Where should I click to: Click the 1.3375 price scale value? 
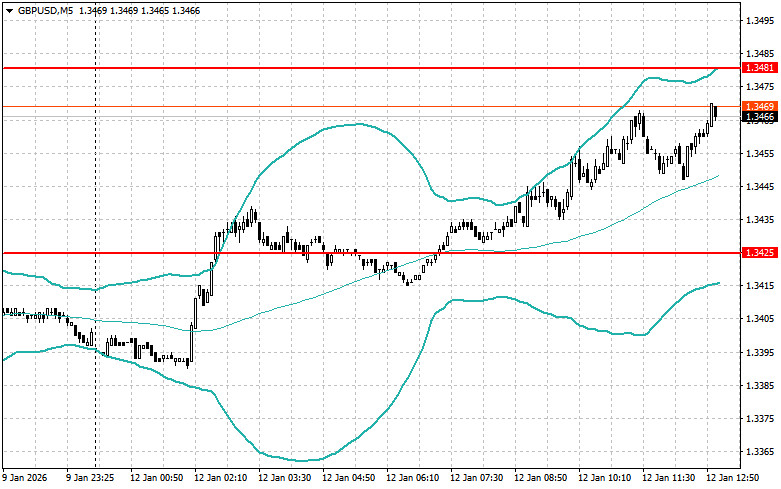click(x=760, y=419)
